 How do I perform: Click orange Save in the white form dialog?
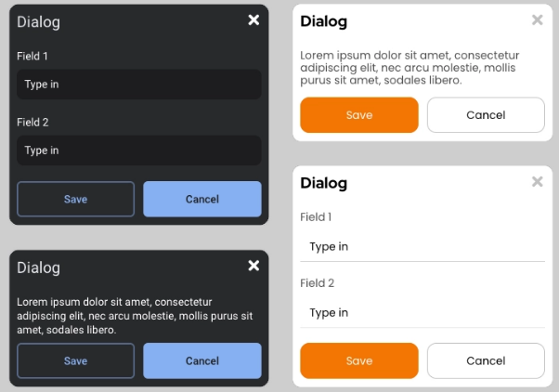(x=358, y=360)
